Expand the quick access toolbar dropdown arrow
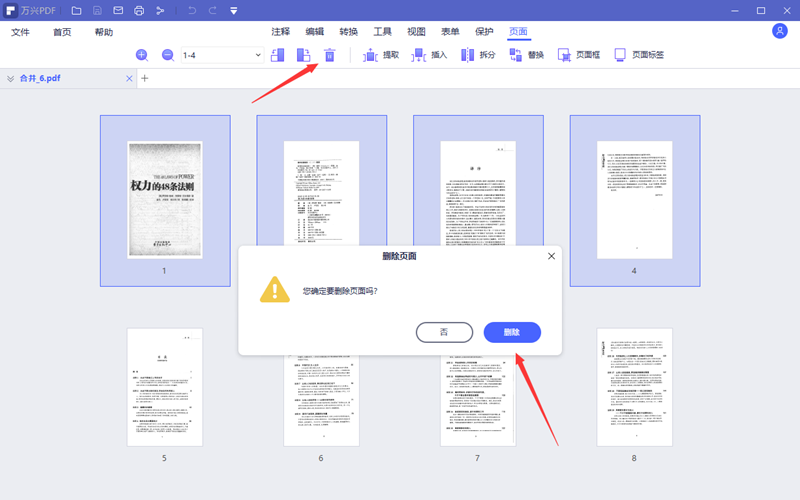 pos(233,11)
